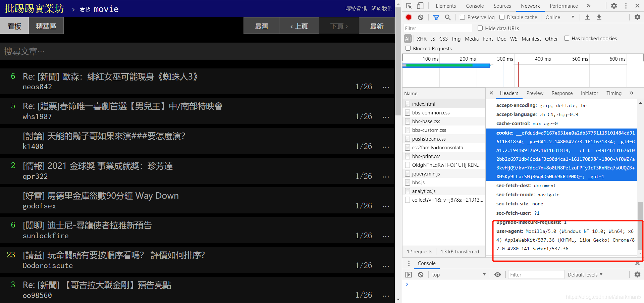
Task: Open post about 馬德里金庫盜數90分鐘 Way Down
Action: pyautogui.click(x=101, y=196)
